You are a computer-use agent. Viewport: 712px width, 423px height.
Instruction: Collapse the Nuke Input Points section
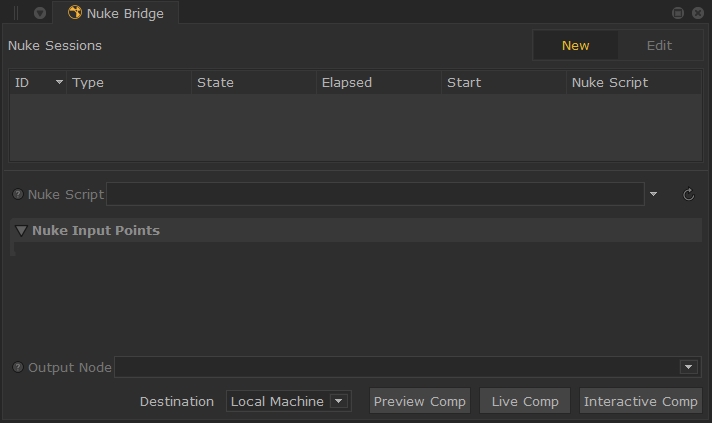click(x=21, y=230)
